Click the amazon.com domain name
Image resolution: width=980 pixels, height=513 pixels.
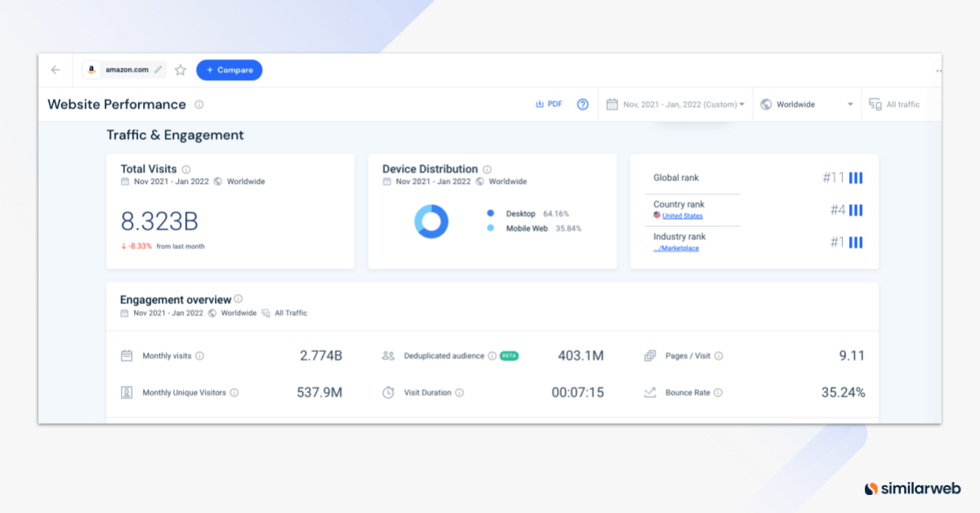pos(127,70)
